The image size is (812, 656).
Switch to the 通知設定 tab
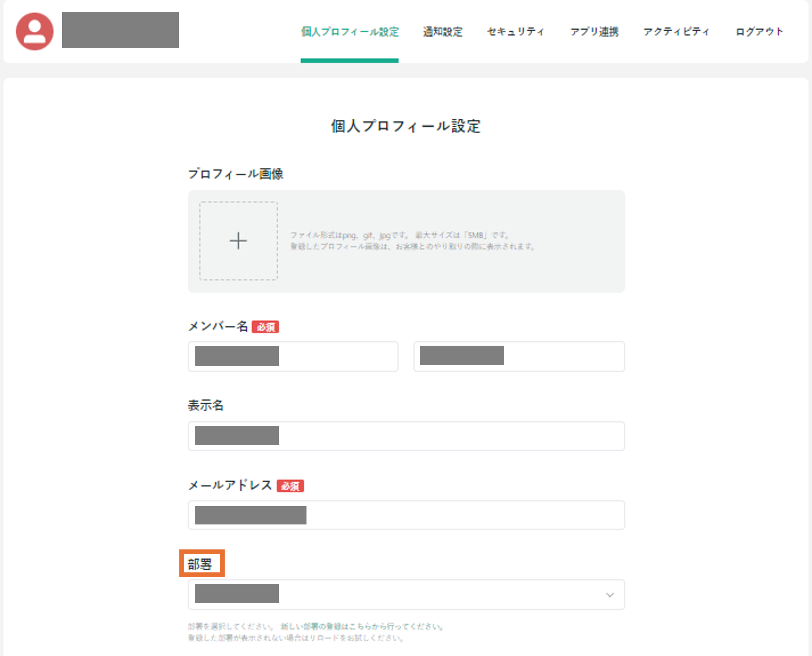click(x=443, y=32)
